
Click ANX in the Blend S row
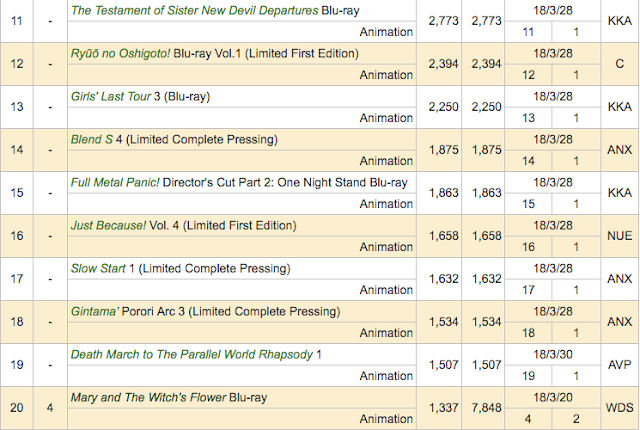620,150
